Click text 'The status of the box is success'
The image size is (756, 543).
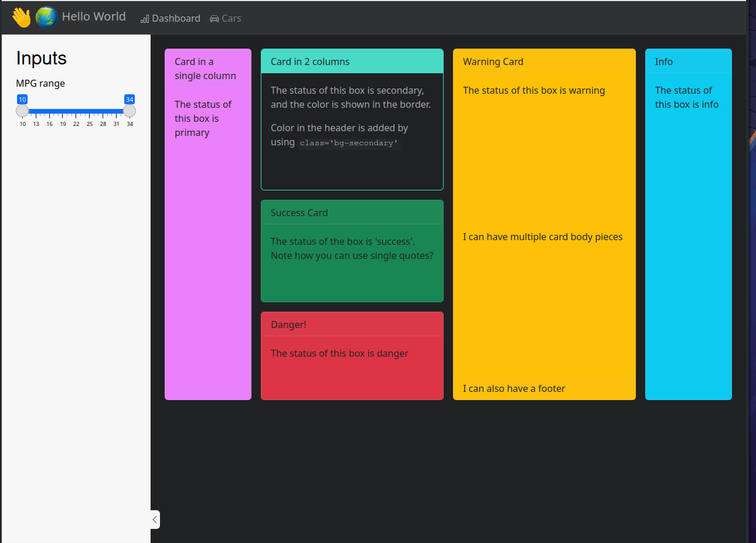pos(343,241)
